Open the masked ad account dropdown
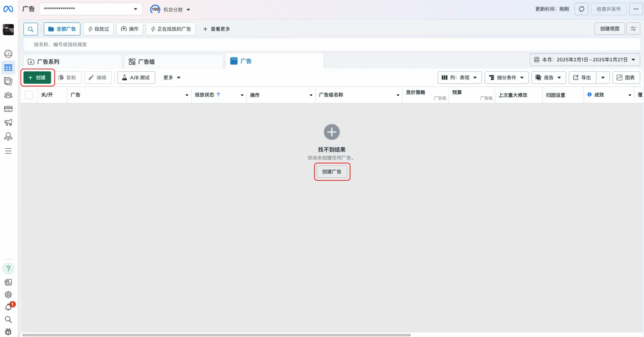The width and height of the screenshot is (644, 337). (x=91, y=9)
